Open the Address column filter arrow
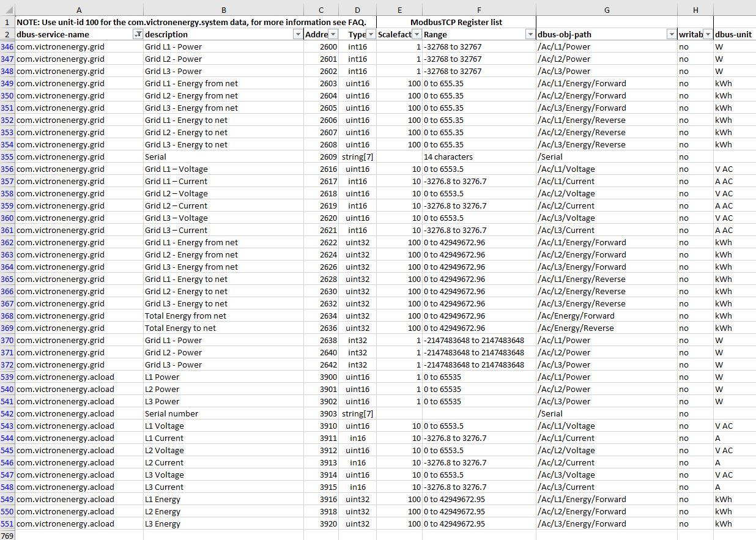756x540 pixels. (x=335, y=34)
